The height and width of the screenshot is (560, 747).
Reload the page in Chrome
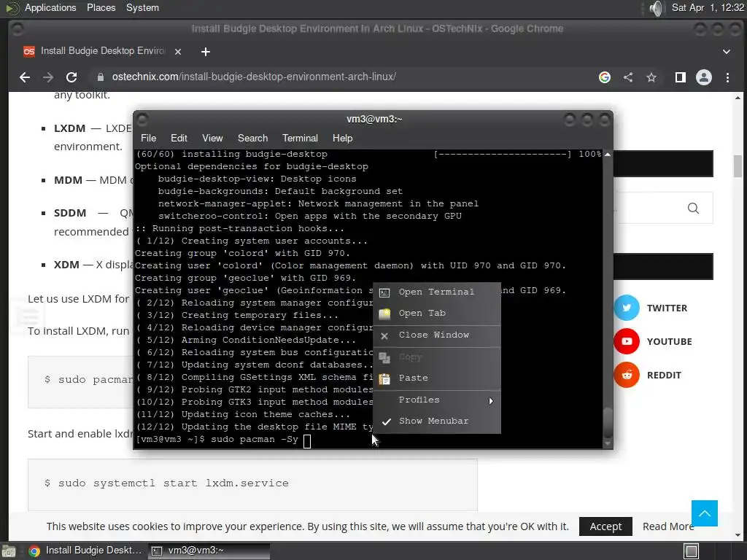71,77
